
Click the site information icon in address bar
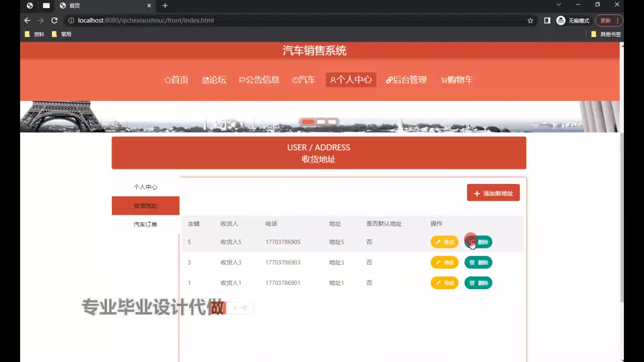tap(71, 20)
